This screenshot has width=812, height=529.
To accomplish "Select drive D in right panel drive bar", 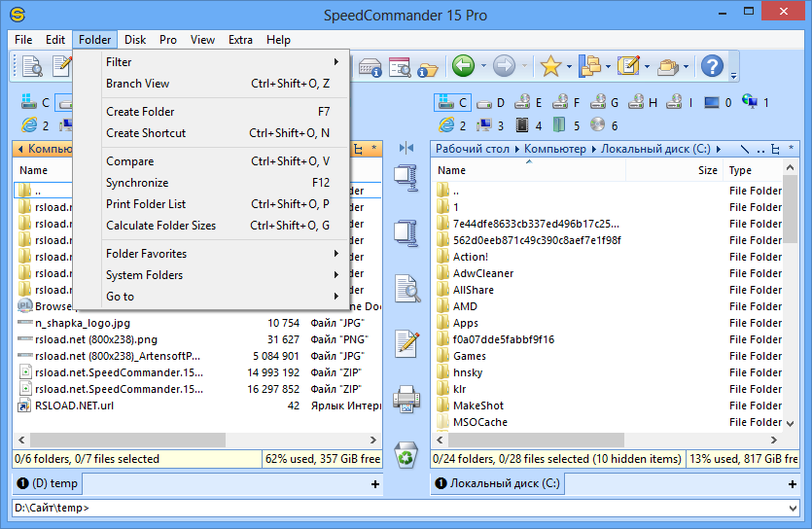I will (490, 103).
